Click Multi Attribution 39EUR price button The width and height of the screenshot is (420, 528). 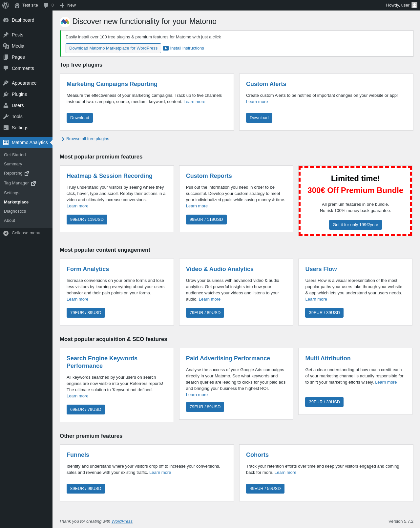pos(324,402)
